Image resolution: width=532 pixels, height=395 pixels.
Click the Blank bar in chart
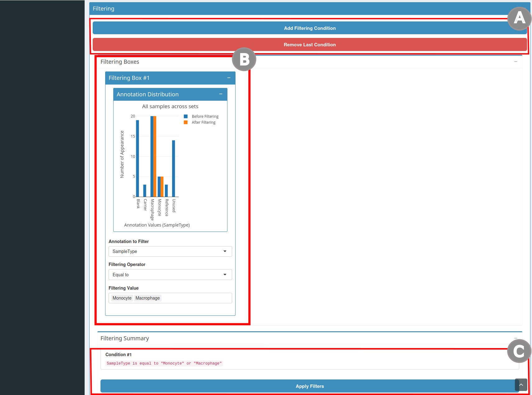click(x=138, y=158)
